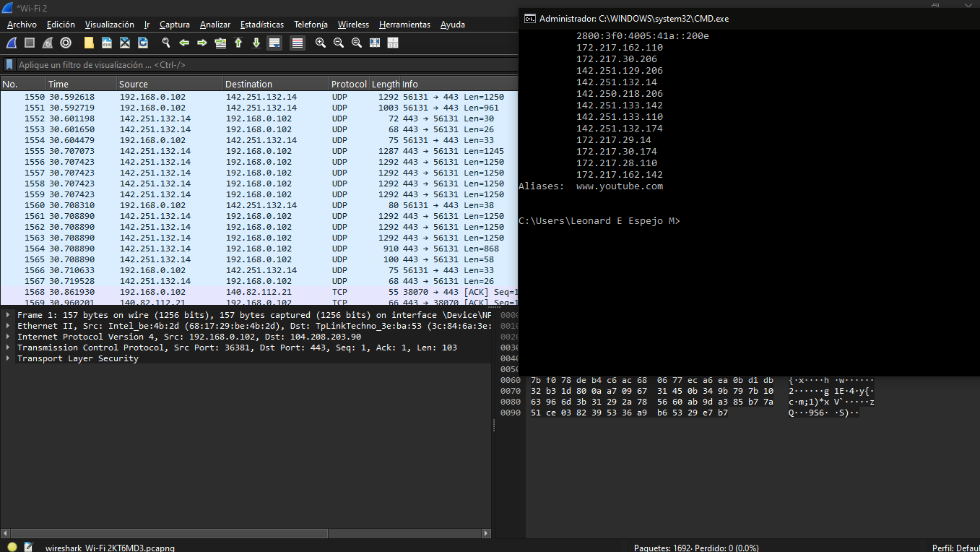Select packet number 1550
This screenshot has width=980, height=552.
259,96
